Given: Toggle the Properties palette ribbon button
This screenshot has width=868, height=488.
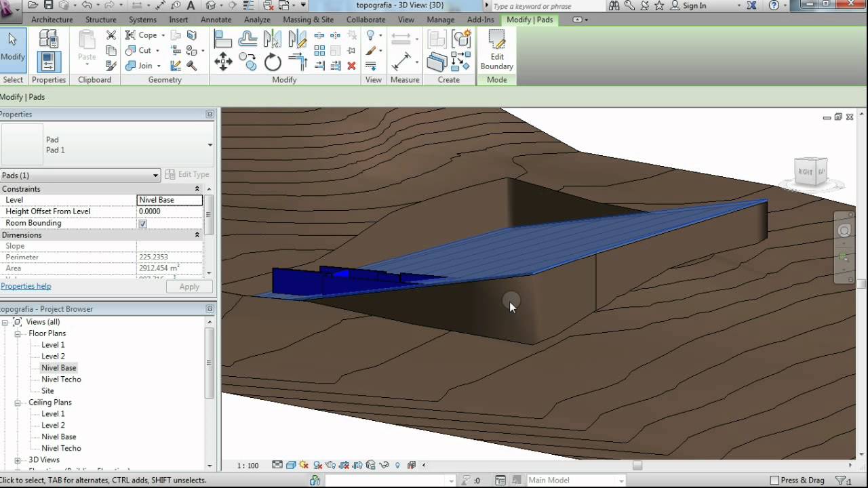Looking at the screenshot, I should (x=49, y=62).
